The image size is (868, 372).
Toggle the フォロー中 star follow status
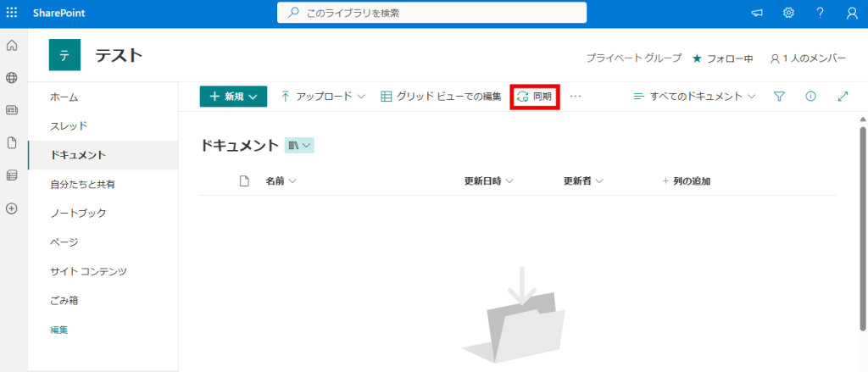click(x=722, y=58)
